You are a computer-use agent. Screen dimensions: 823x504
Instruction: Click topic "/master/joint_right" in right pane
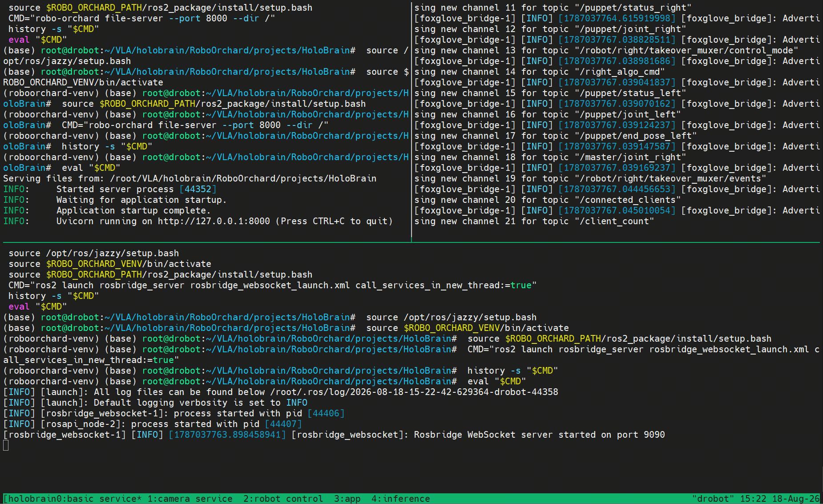pyautogui.click(x=630, y=157)
